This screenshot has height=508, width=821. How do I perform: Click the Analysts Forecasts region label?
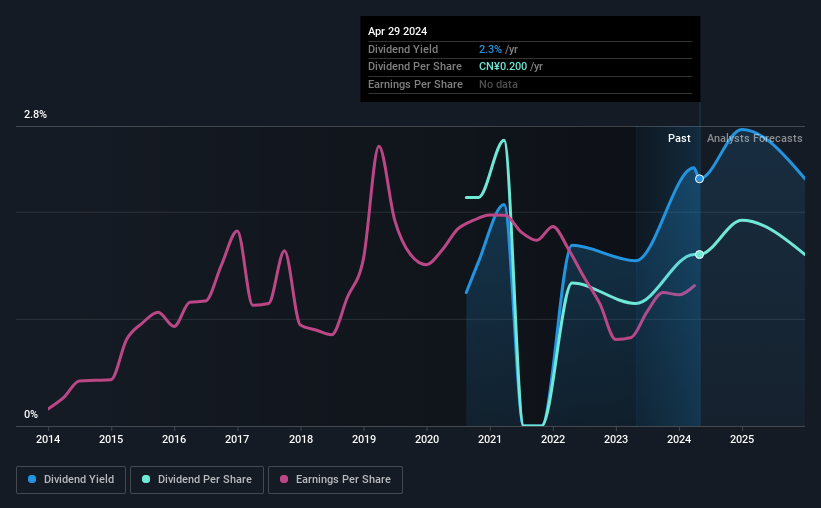(755, 138)
